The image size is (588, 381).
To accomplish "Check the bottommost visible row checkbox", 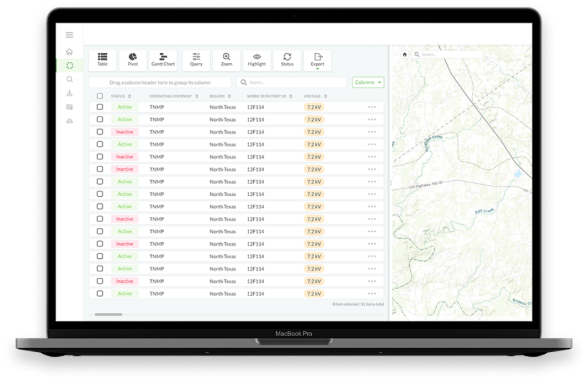I will [100, 294].
